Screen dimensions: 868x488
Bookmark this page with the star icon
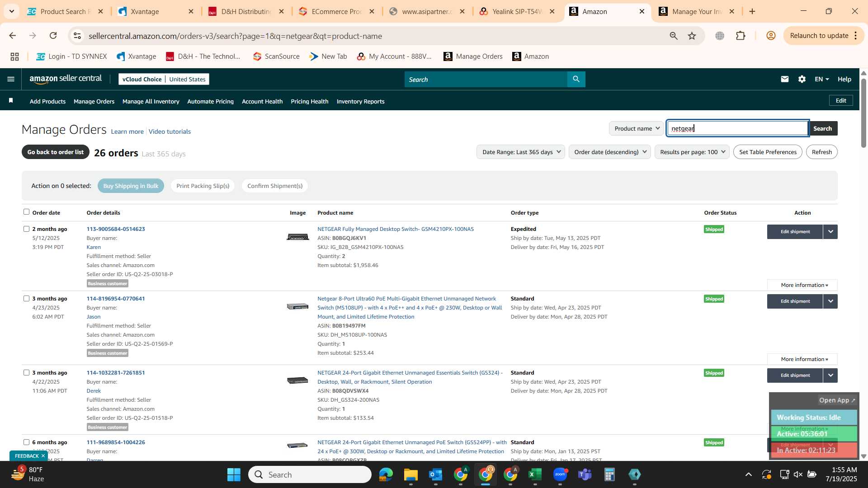(692, 36)
